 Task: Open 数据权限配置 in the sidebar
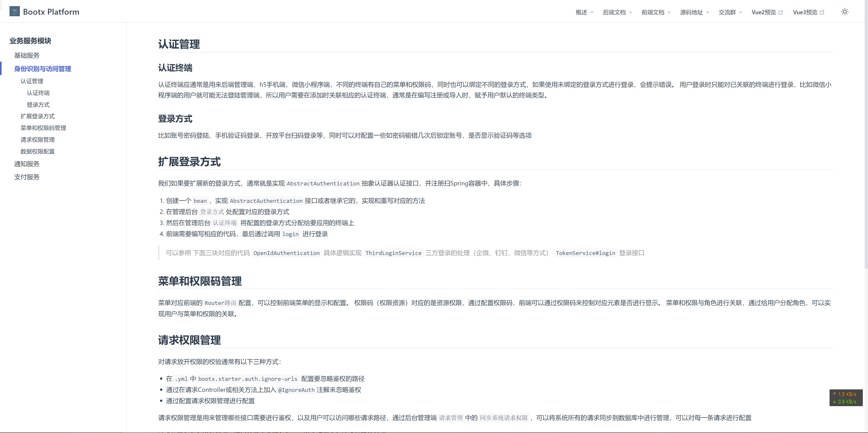coord(37,152)
